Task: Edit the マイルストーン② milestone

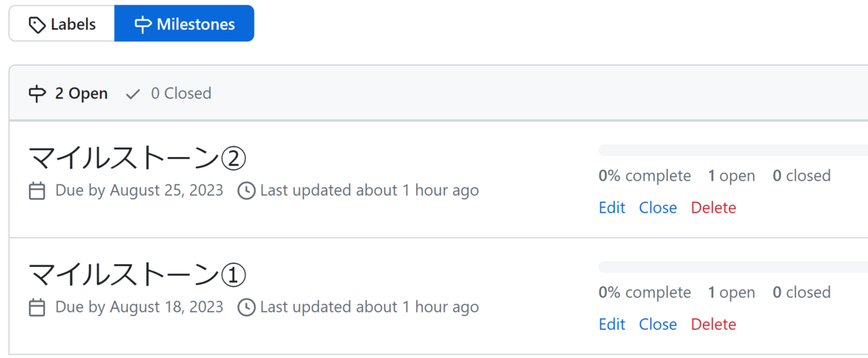Action: point(612,208)
